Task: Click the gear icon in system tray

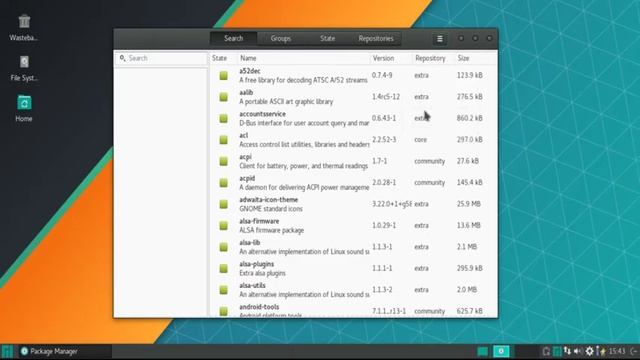Action: pos(589,351)
